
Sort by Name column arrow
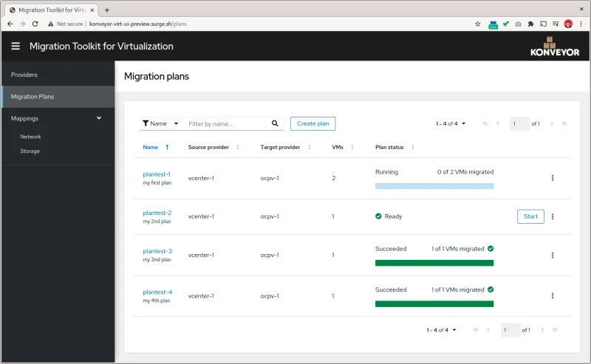pos(167,147)
